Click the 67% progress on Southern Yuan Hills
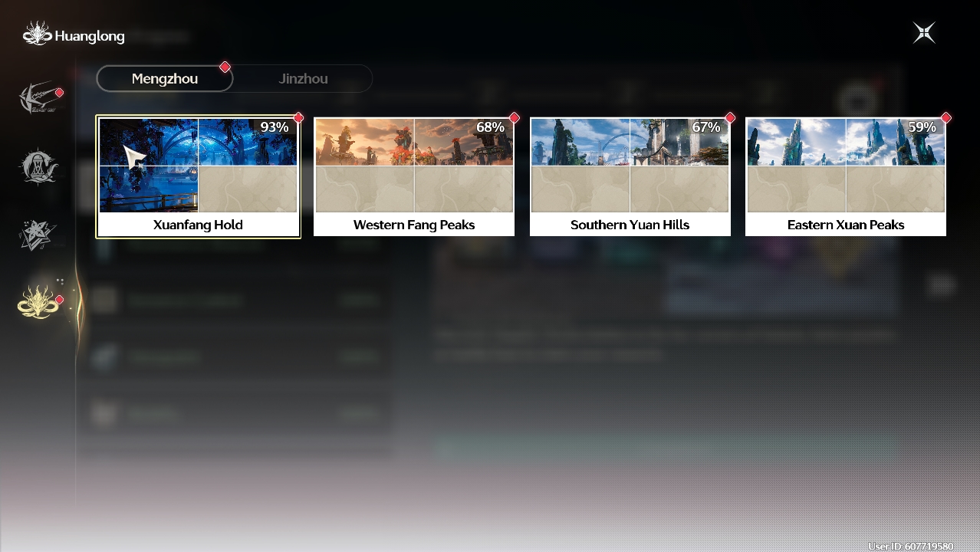The height and width of the screenshot is (552, 980). click(x=706, y=127)
